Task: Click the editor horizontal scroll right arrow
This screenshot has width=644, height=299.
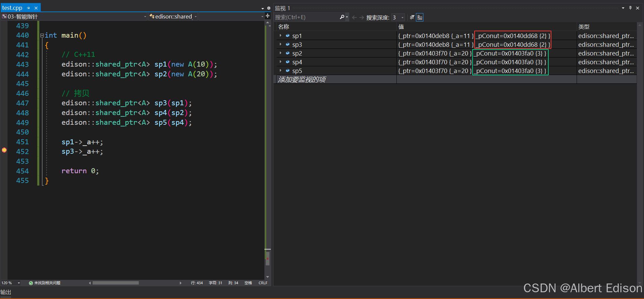Action: [181, 283]
